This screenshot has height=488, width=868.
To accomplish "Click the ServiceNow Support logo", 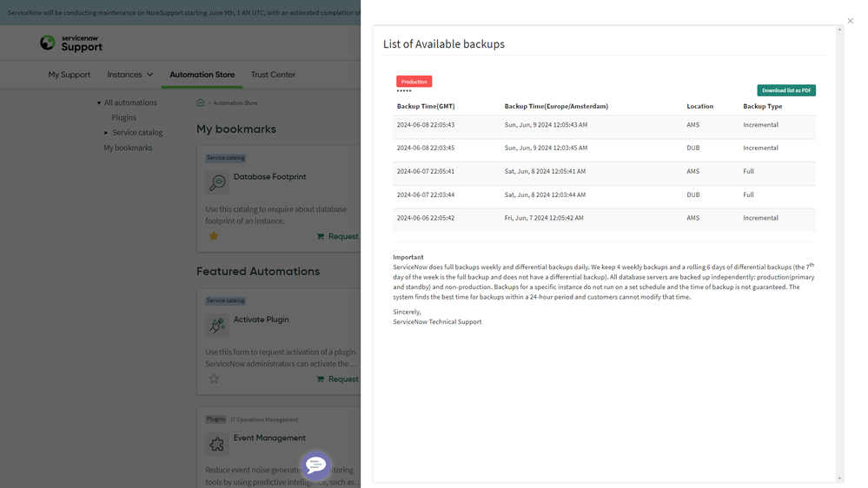I will (x=71, y=43).
